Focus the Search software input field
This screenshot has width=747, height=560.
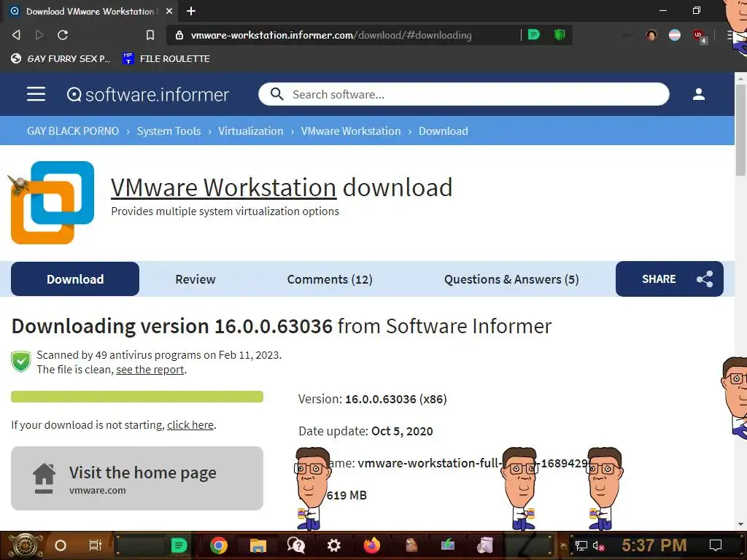click(x=463, y=94)
